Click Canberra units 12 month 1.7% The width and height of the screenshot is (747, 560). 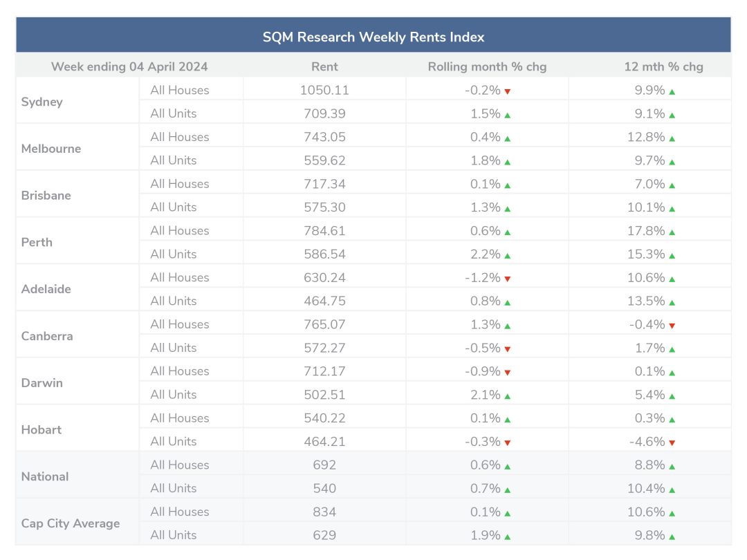649,348
